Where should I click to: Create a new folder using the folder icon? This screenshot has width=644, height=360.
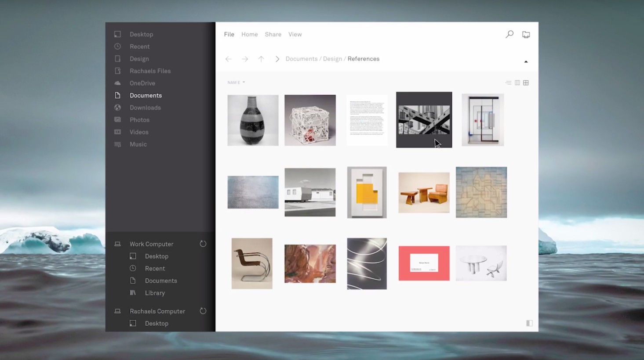click(x=526, y=34)
